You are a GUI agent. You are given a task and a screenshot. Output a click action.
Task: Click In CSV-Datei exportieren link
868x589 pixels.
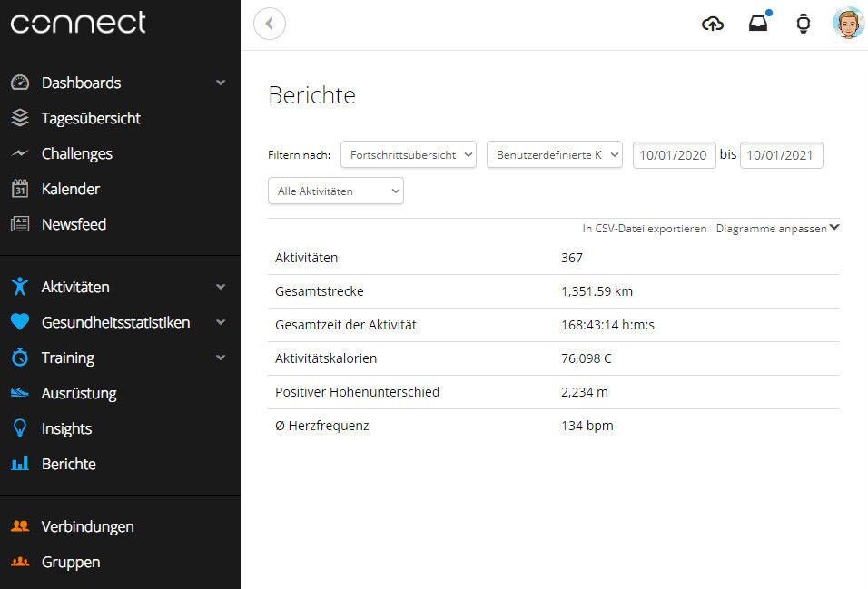pyautogui.click(x=645, y=229)
